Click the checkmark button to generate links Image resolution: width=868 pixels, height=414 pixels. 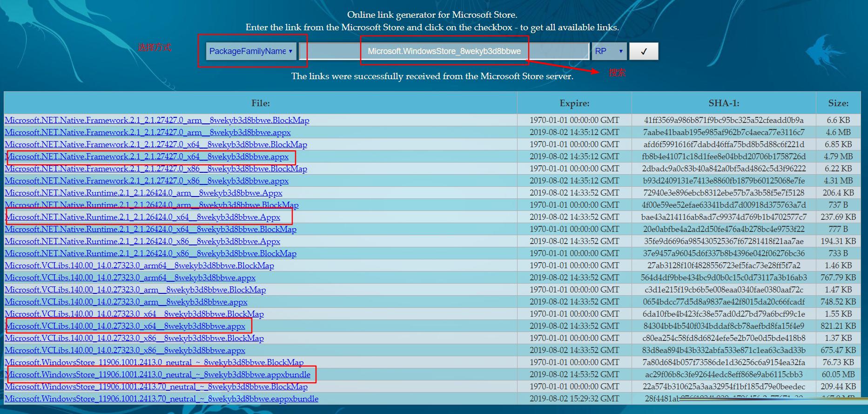(x=644, y=51)
